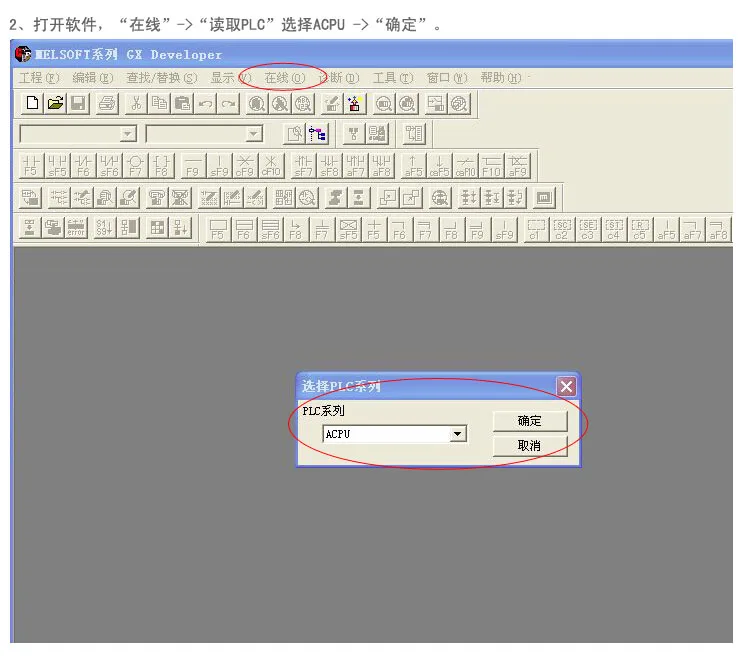The height and width of the screenshot is (658, 750).
Task: Click the Undo arrow icon
Action: pos(205,103)
